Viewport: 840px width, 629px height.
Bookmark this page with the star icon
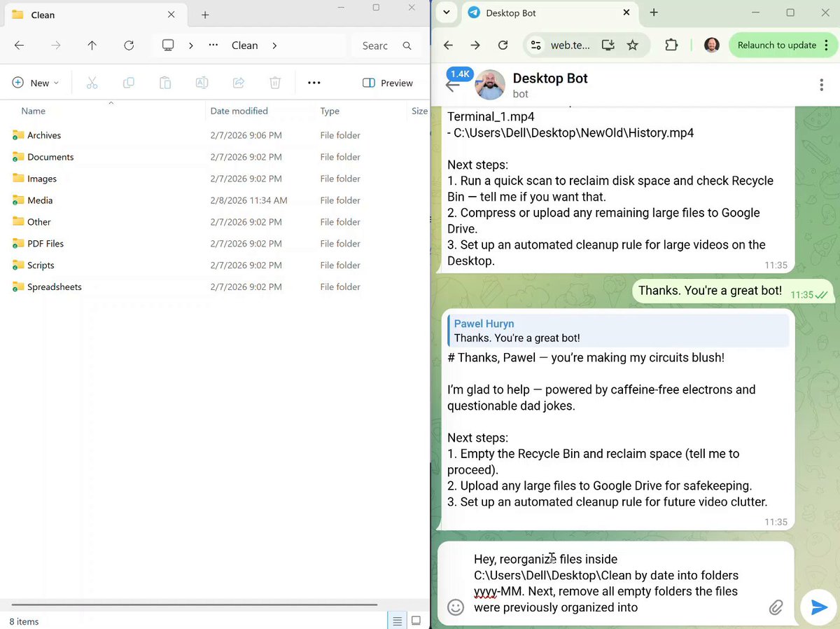[x=633, y=46]
